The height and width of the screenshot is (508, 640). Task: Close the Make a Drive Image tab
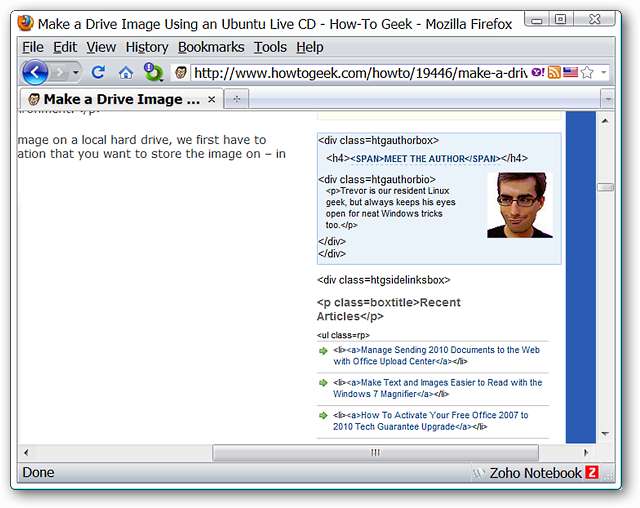click(211, 99)
